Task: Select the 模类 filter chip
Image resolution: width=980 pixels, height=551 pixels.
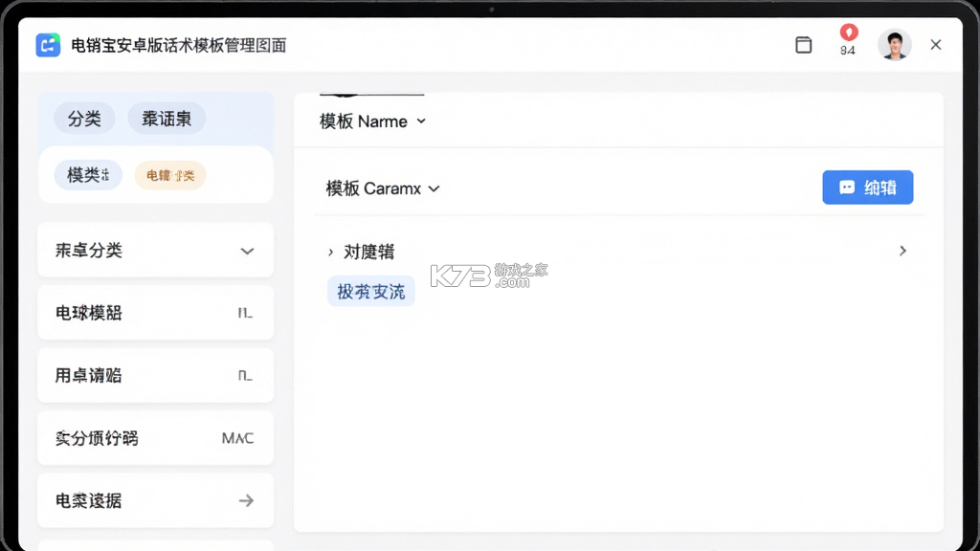Action: 88,175
